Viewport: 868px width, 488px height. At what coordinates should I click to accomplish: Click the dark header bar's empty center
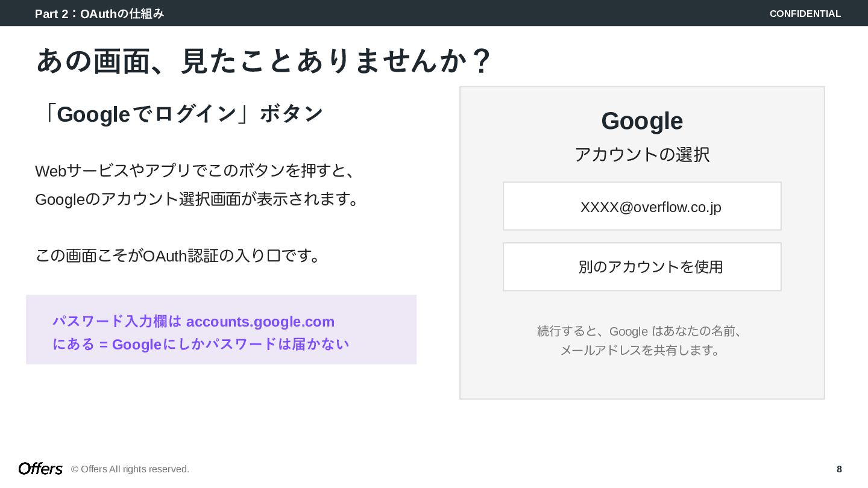[x=458, y=13]
